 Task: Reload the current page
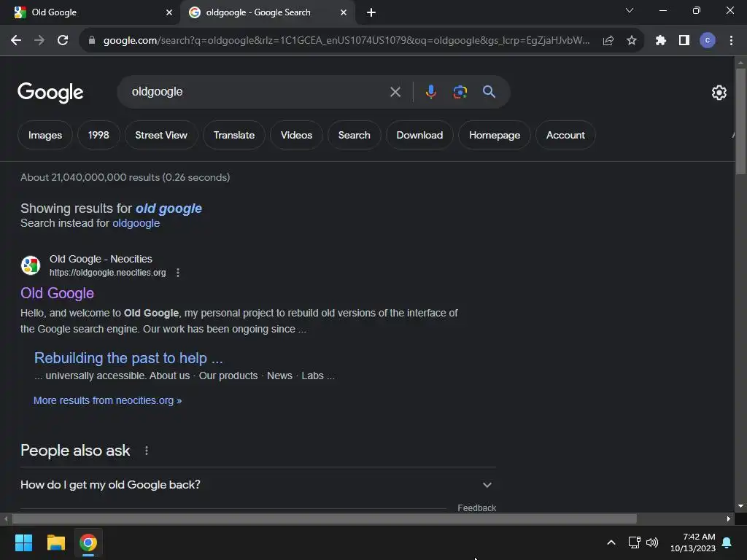coord(63,41)
